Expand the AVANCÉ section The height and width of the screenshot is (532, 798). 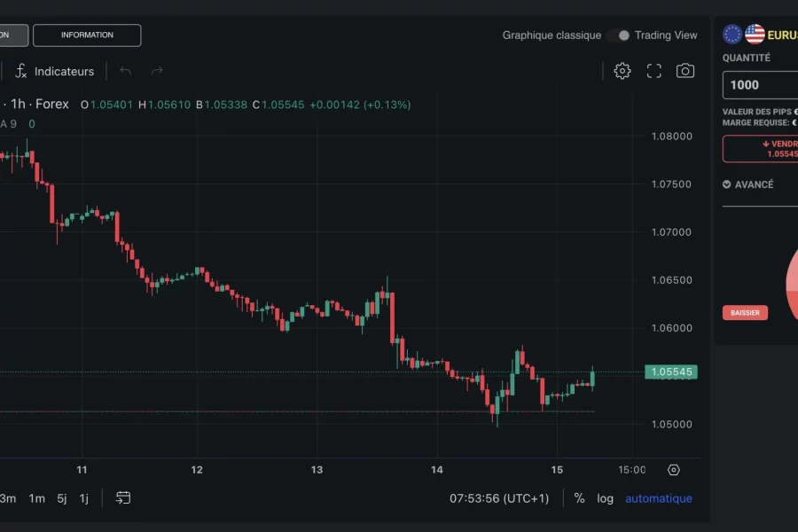748,184
